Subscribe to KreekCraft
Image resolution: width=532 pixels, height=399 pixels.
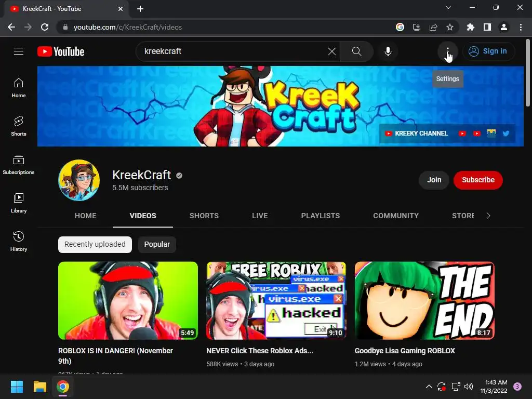(x=478, y=180)
